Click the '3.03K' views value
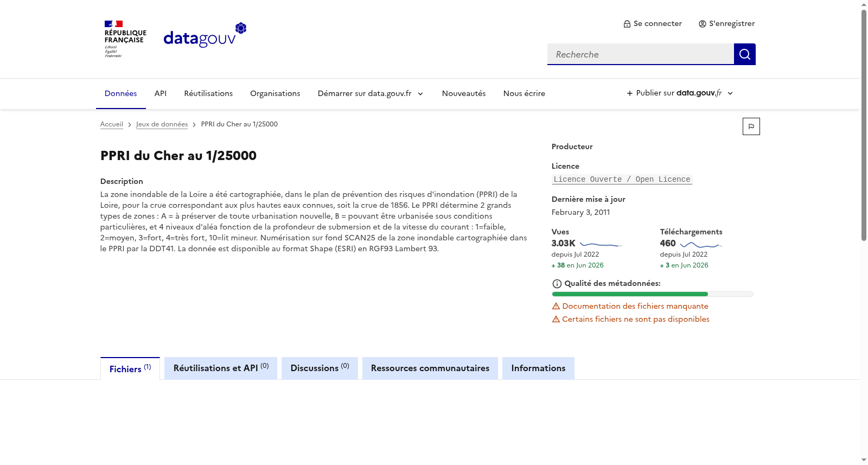The width and height of the screenshot is (868, 465). (564, 244)
